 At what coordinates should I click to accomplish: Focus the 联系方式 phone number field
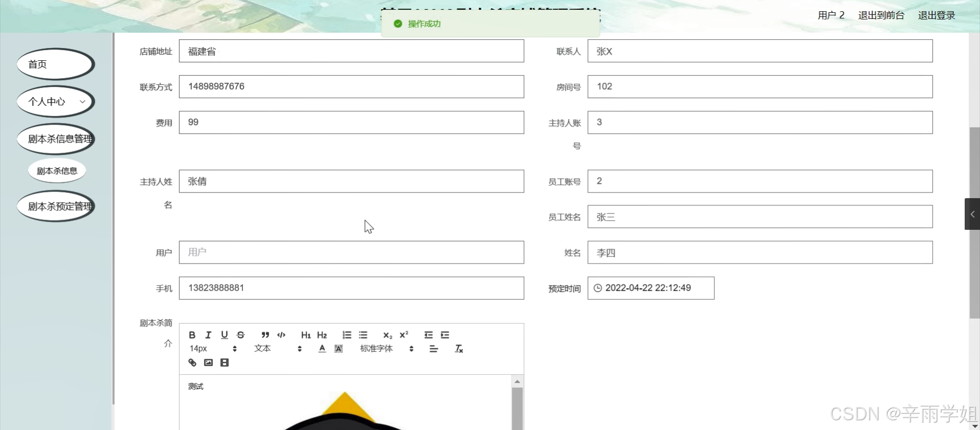351,87
